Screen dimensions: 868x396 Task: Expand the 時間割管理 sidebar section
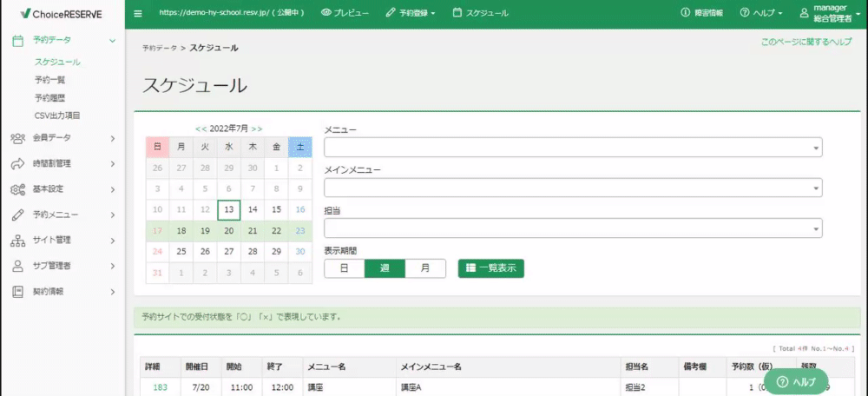[112, 163]
